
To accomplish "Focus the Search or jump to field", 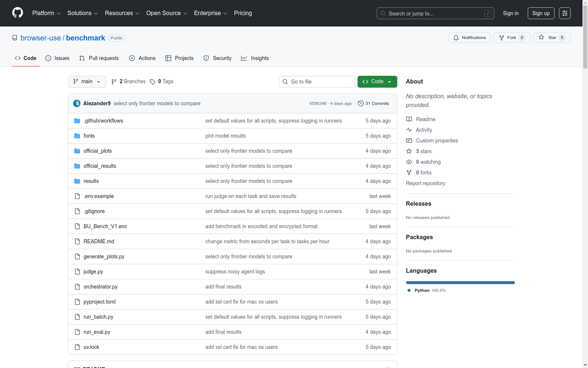I will 435,13.
